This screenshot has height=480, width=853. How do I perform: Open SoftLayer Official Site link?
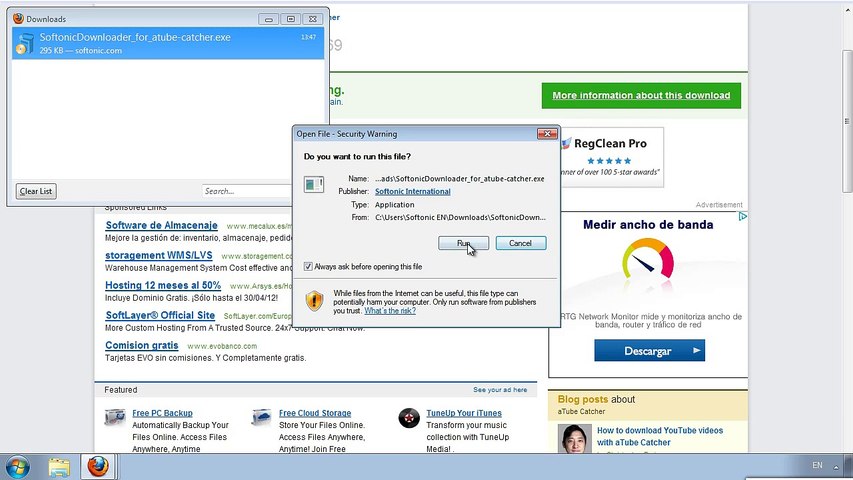click(x=160, y=315)
